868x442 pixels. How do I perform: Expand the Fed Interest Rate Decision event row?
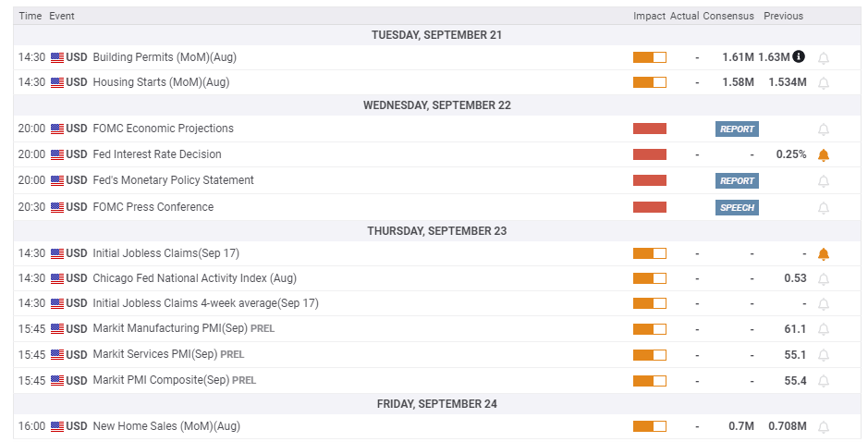(x=157, y=154)
